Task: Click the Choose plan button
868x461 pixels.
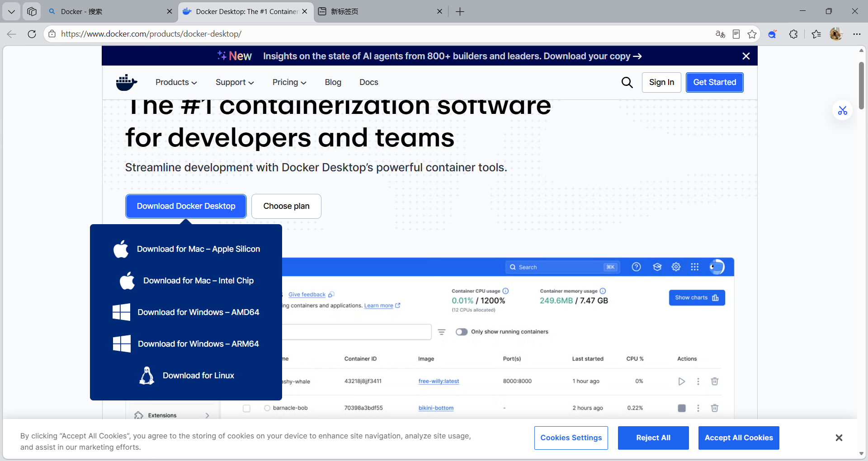Action: pos(286,206)
